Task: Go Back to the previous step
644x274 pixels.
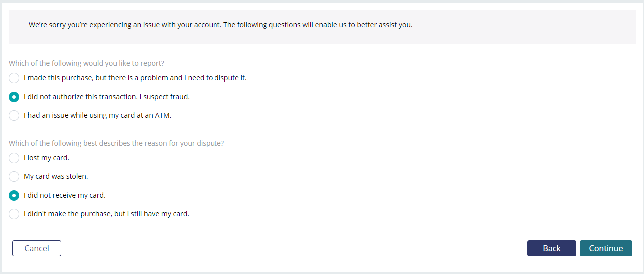Action: click(x=552, y=248)
